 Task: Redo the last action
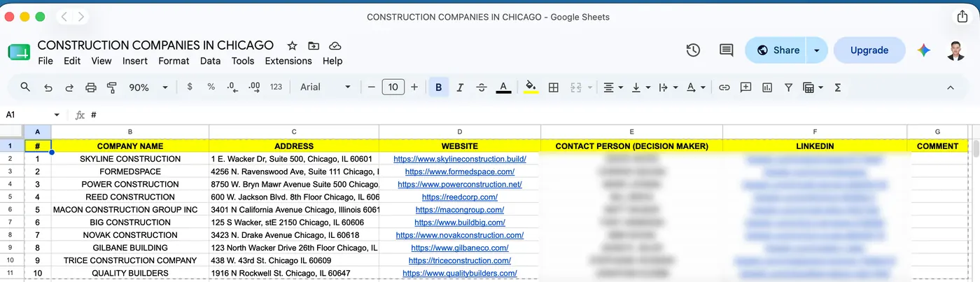69,87
